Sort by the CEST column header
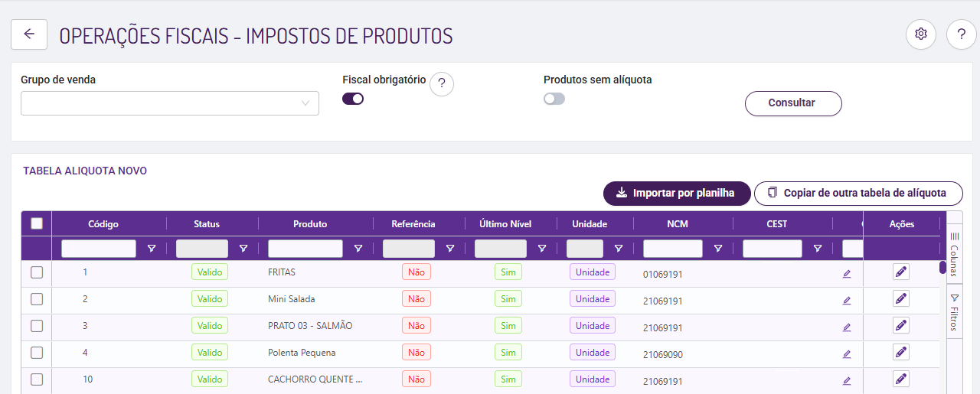Image resolution: width=980 pixels, height=394 pixels. (x=777, y=224)
